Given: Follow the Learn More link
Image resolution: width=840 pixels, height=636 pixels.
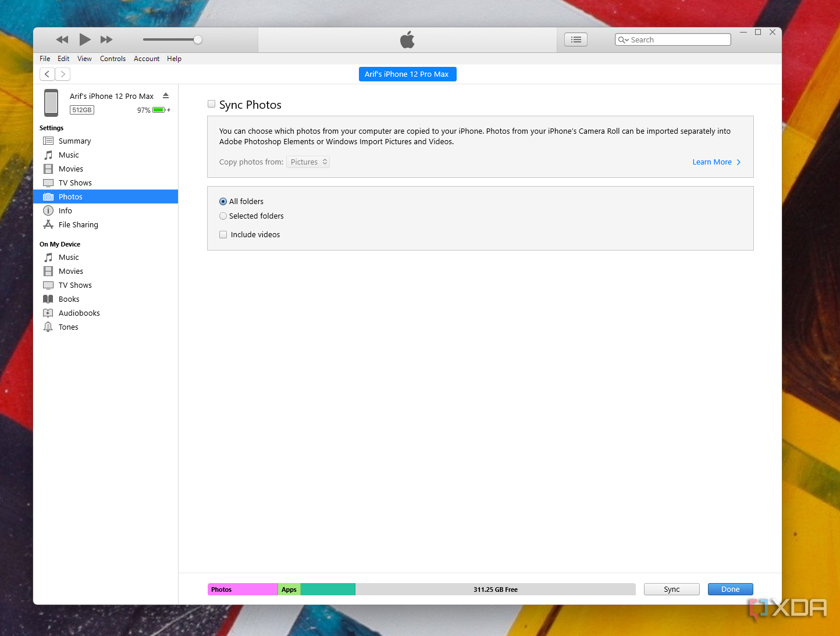Looking at the screenshot, I should (x=717, y=162).
